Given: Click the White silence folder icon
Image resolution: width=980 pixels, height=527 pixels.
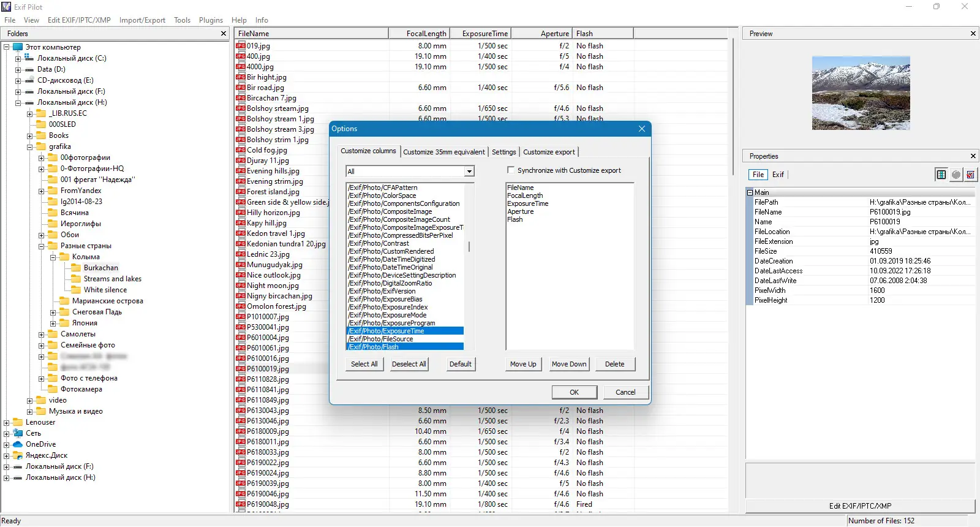Looking at the screenshot, I should click(x=76, y=290).
